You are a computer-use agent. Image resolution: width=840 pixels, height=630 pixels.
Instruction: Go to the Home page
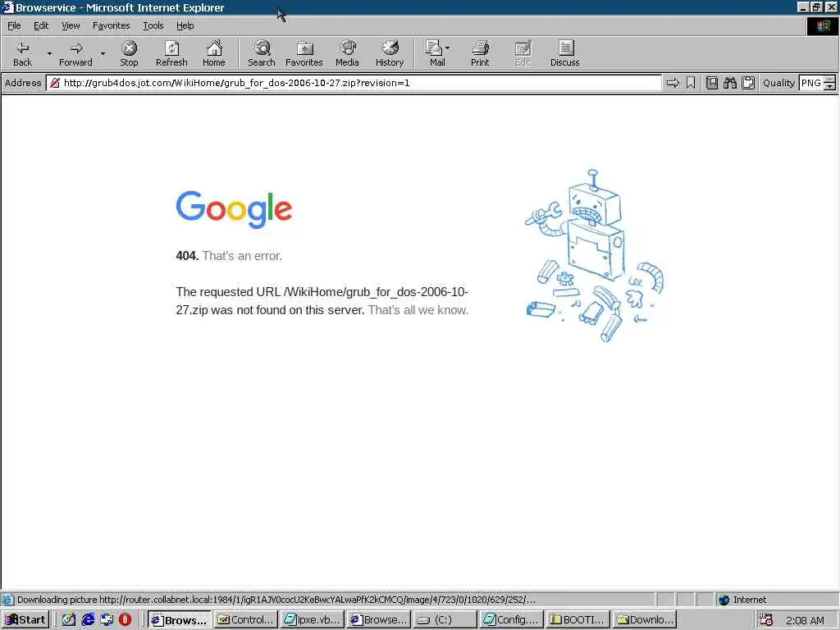pos(214,53)
